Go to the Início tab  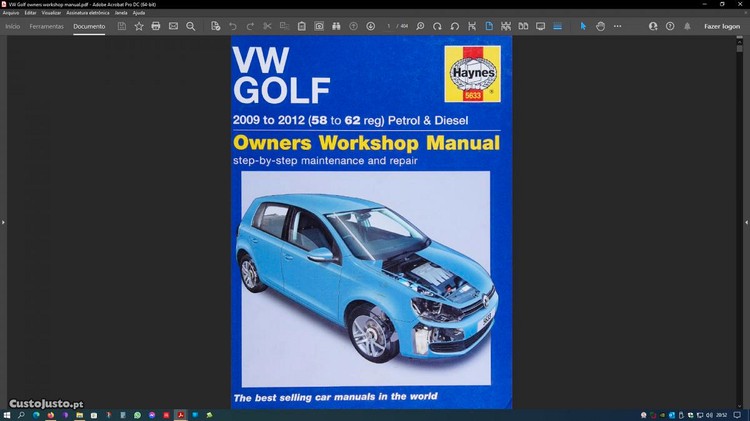coord(13,26)
